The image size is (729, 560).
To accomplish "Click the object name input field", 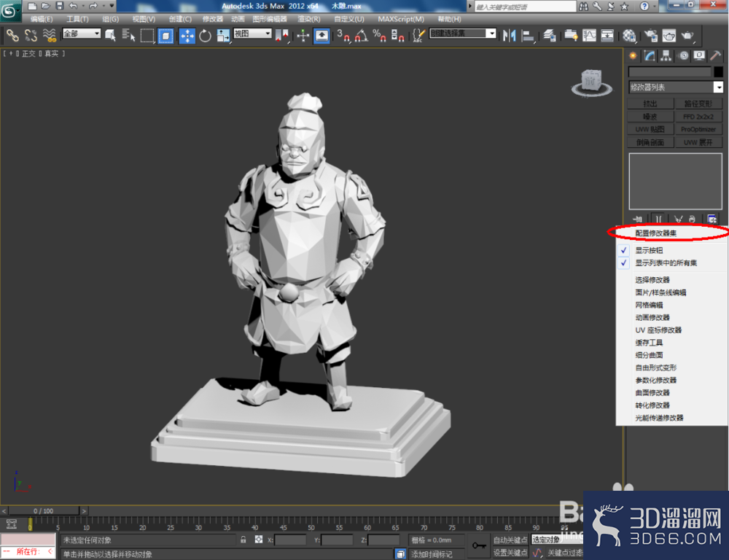I will 670,71.
